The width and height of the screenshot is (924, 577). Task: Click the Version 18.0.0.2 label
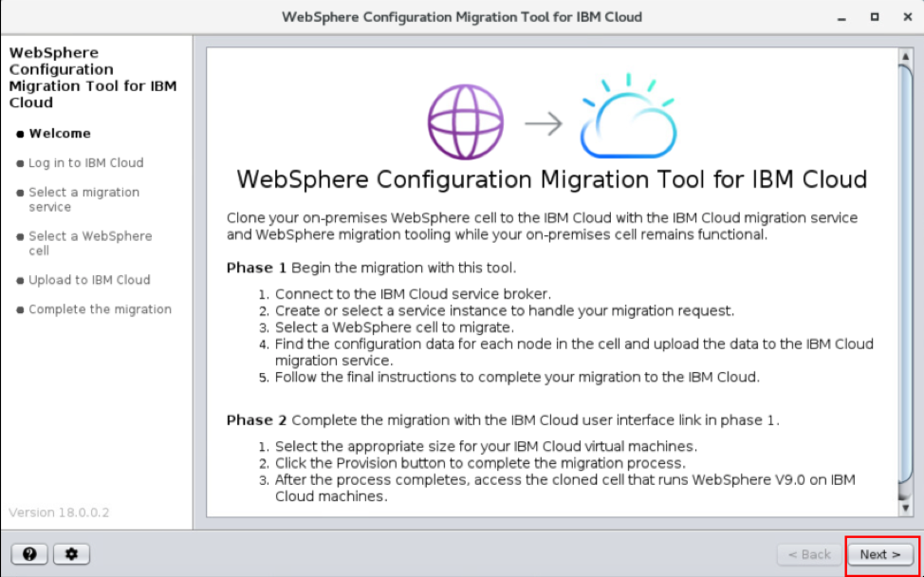click(59, 512)
